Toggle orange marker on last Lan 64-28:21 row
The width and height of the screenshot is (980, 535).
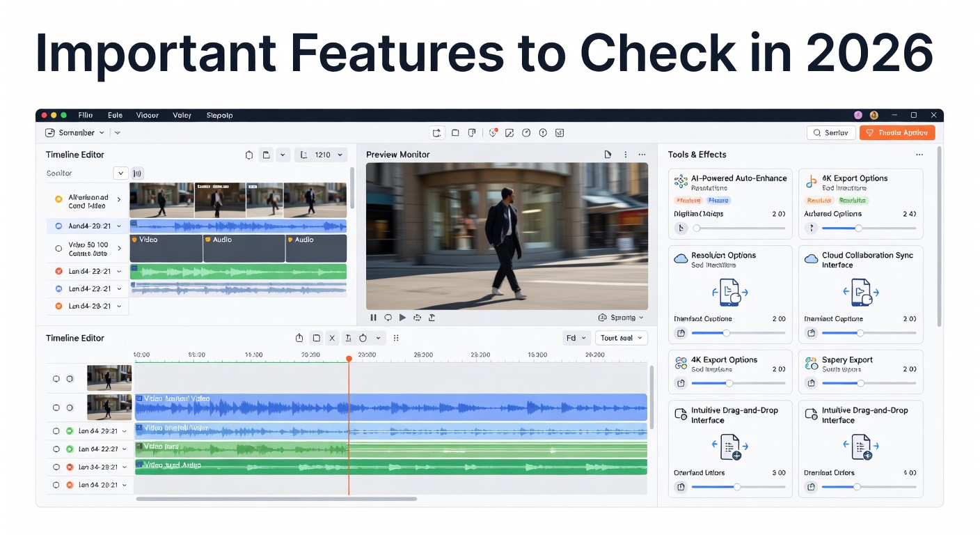(x=70, y=485)
